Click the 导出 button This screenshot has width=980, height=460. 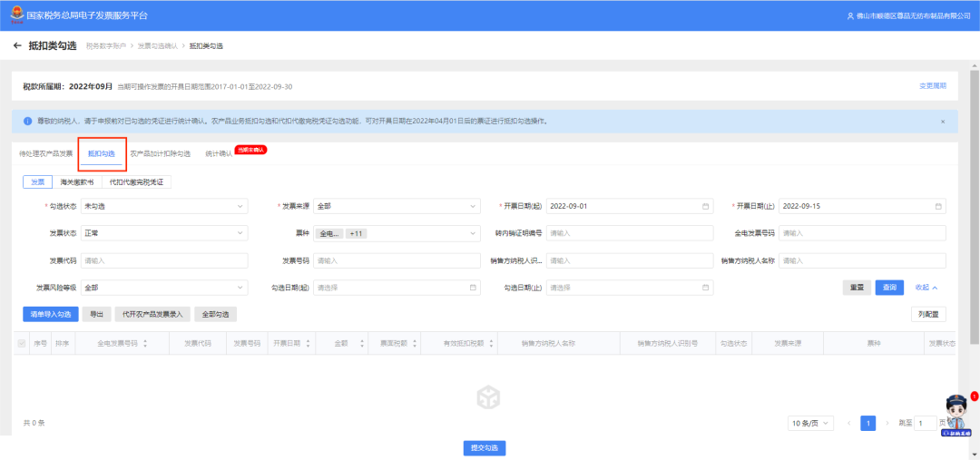point(96,314)
